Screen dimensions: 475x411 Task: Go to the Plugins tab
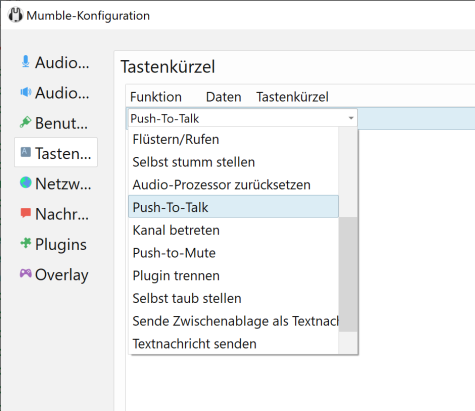click(x=61, y=245)
